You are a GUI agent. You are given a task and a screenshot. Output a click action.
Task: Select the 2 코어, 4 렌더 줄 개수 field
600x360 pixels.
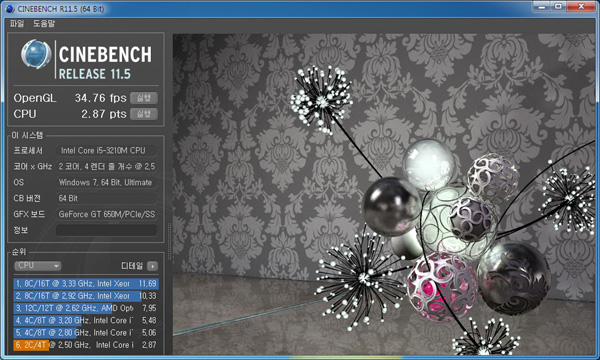point(106,166)
